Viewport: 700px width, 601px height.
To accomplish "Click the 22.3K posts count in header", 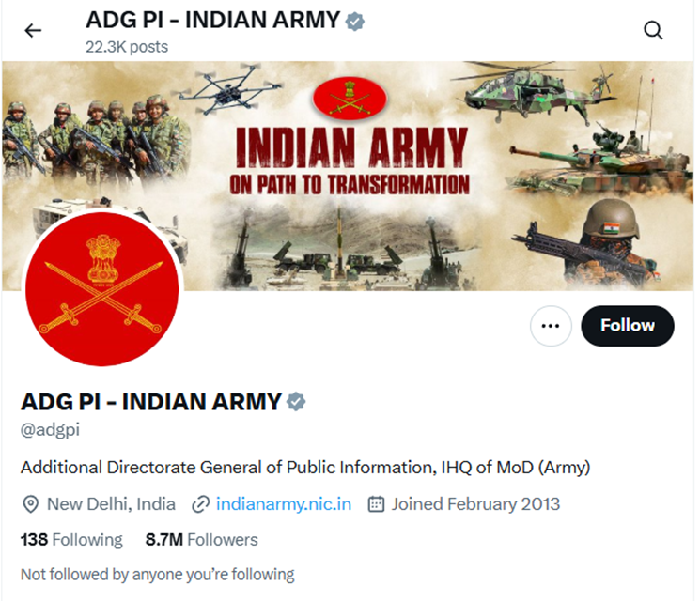I will (127, 47).
